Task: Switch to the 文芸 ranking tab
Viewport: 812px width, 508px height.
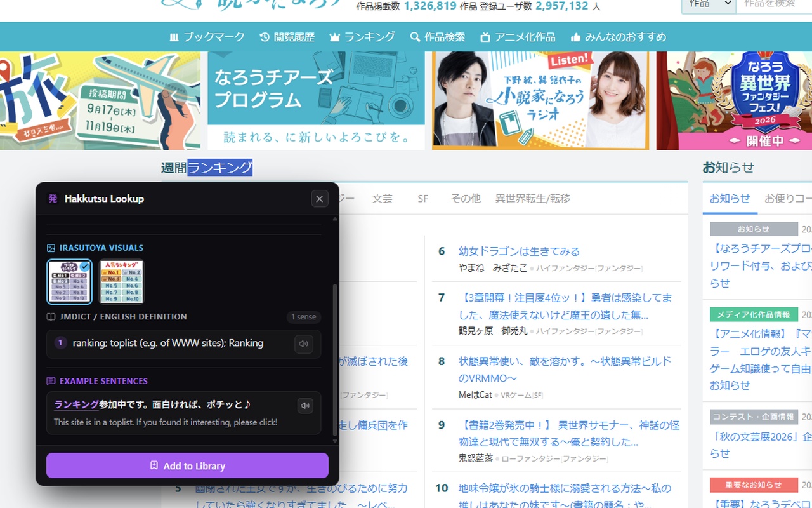Action: 383,199
